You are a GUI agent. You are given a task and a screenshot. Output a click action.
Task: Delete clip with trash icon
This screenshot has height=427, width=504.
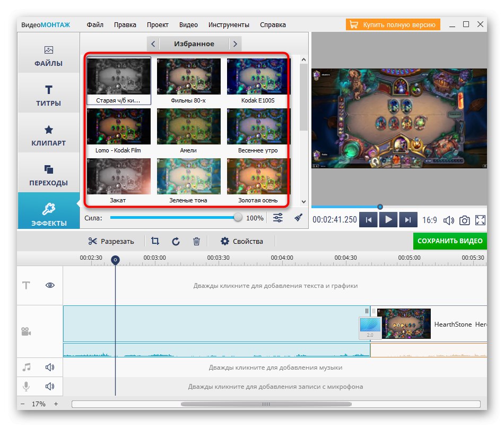pyautogui.click(x=196, y=241)
